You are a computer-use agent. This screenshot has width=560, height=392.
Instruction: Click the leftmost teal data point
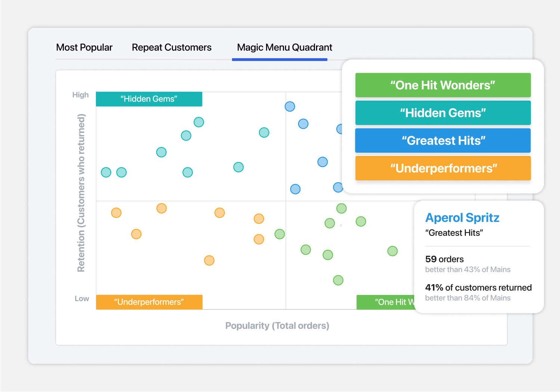pos(106,172)
